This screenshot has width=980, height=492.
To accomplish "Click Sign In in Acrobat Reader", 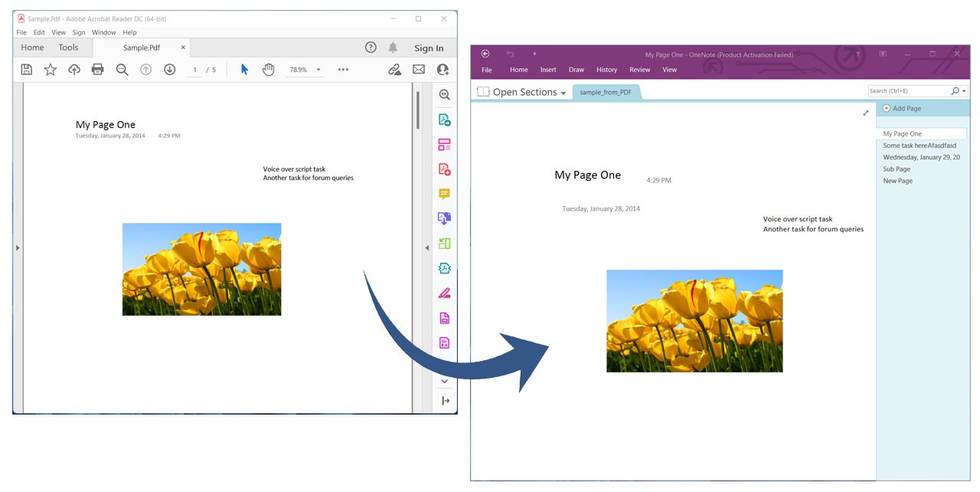I will click(x=429, y=48).
